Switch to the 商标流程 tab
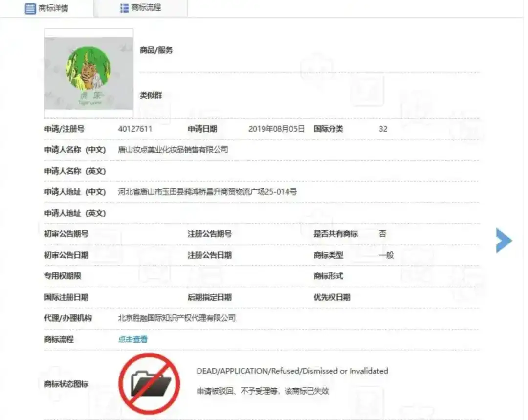Screen dimensions: 528x420 (x=141, y=8)
